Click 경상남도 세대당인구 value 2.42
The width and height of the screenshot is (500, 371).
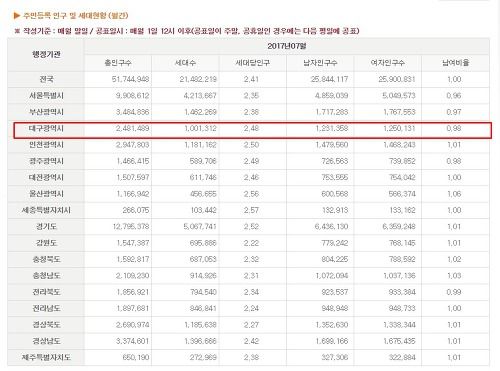pyautogui.click(x=251, y=341)
